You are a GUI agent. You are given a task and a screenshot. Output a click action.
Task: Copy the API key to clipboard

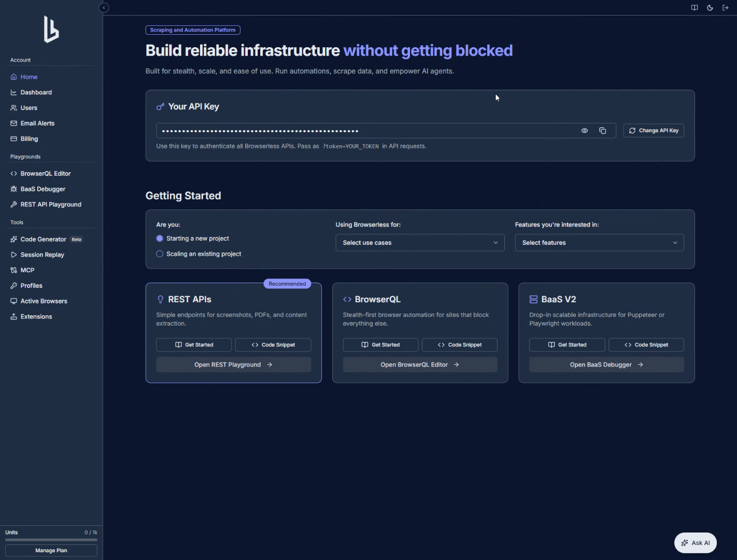[603, 131]
